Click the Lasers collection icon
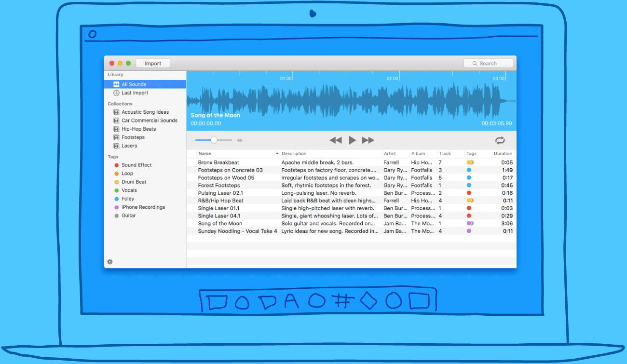The width and height of the screenshot is (627, 364). click(116, 146)
